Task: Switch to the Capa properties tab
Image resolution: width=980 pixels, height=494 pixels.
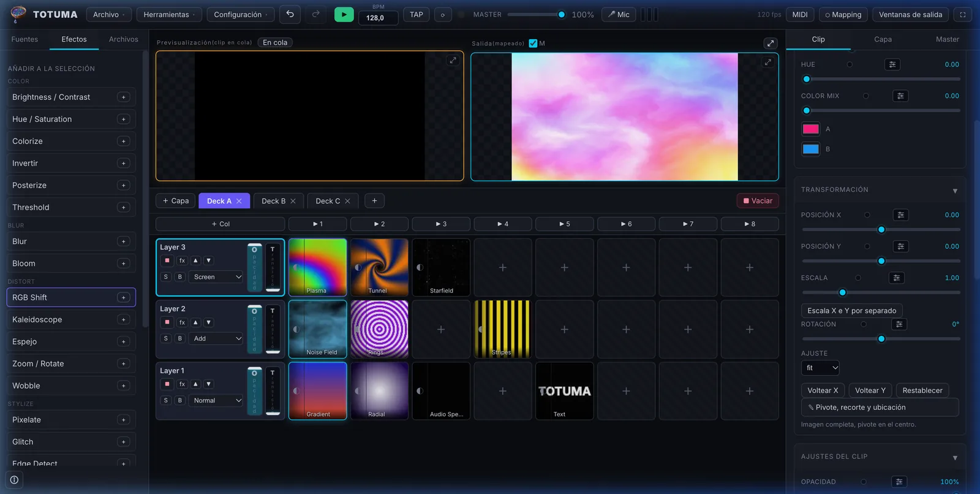Action: coord(883,39)
